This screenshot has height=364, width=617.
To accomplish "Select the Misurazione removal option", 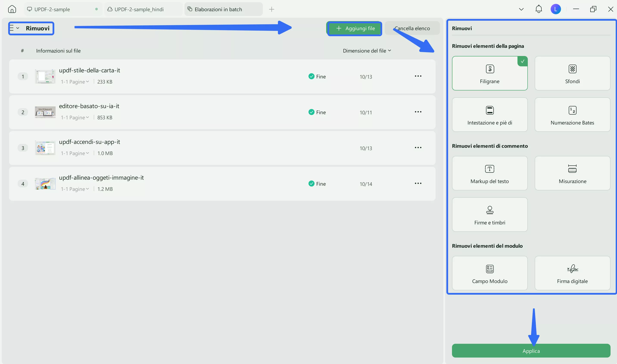I will click(x=572, y=173).
